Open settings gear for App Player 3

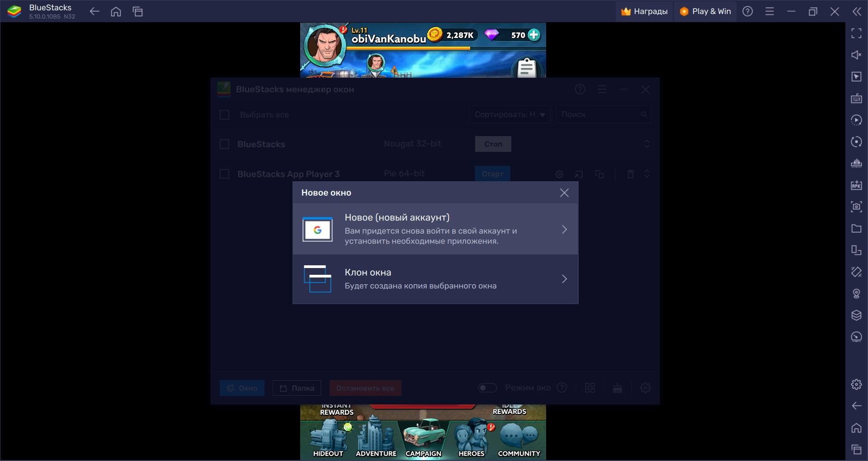tap(559, 174)
